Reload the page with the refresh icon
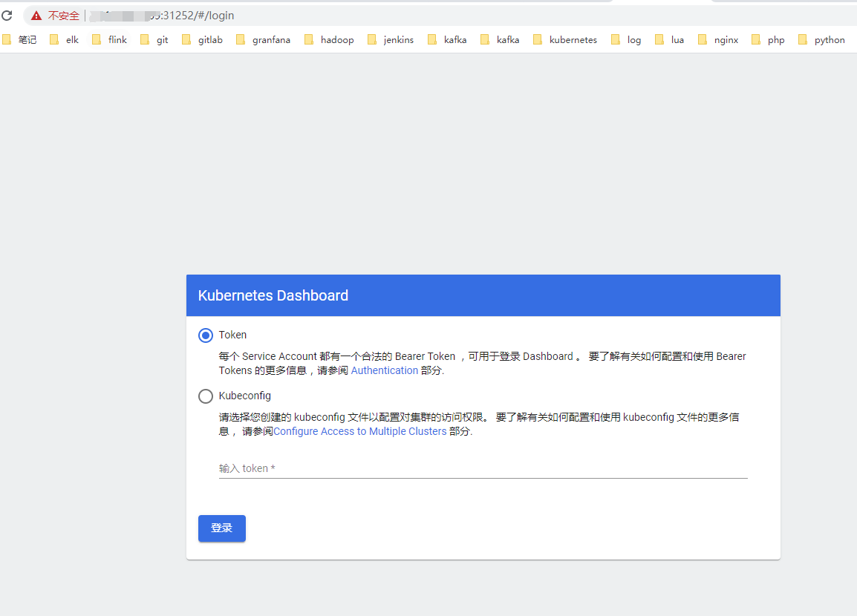 point(7,16)
